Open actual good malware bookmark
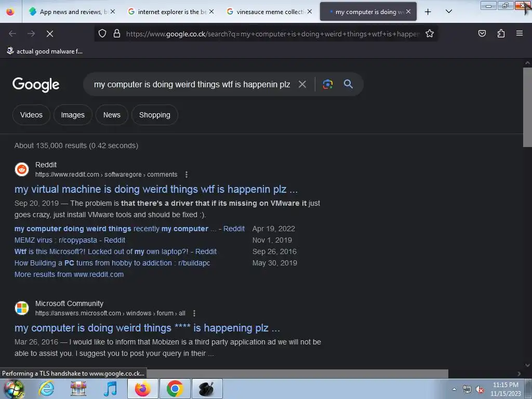 45,51
